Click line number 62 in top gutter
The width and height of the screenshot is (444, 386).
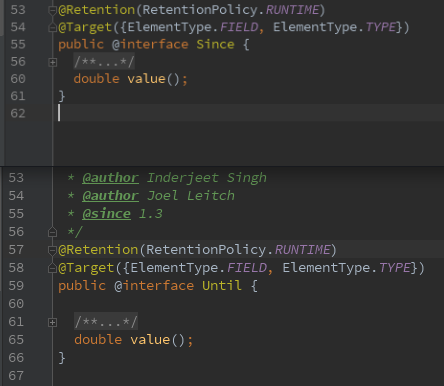click(18, 113)
